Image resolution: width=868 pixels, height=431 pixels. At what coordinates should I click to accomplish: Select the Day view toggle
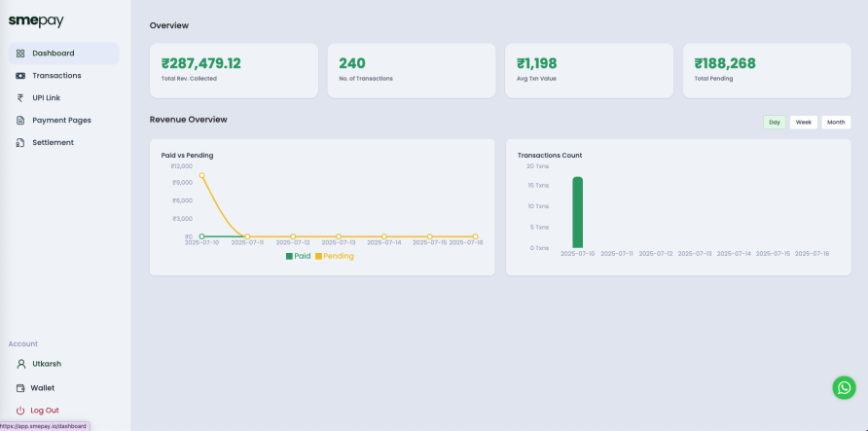tap(775, 123)
